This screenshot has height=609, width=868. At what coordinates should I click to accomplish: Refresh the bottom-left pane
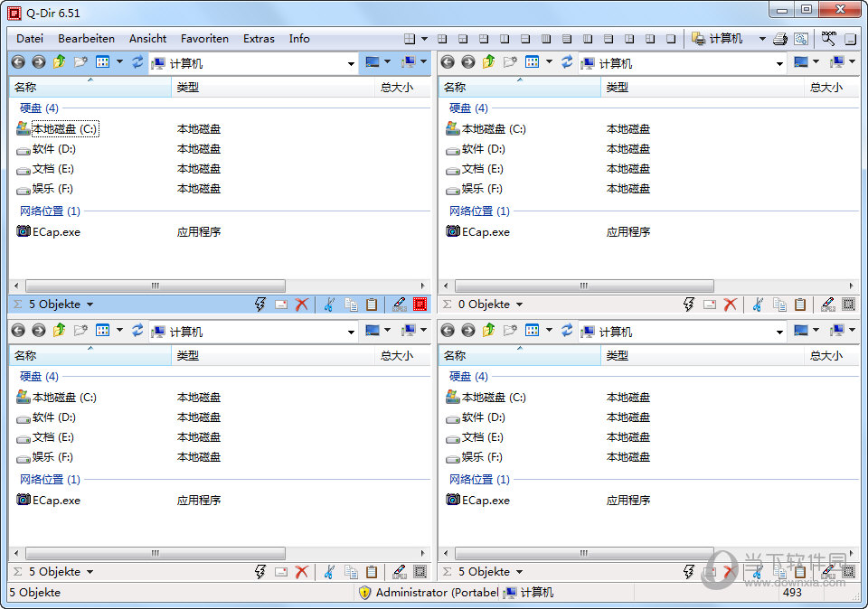pyautogui.click(x=137, y=330)
